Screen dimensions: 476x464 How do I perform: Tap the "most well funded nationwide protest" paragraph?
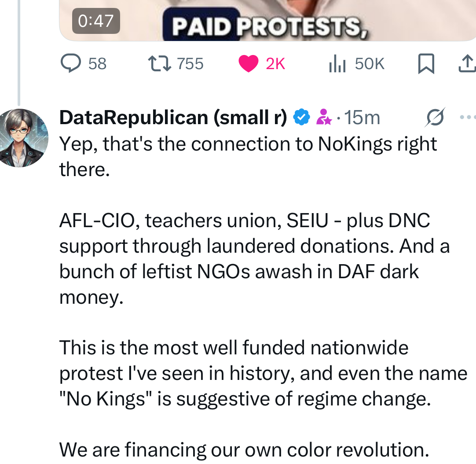point(263,373)
